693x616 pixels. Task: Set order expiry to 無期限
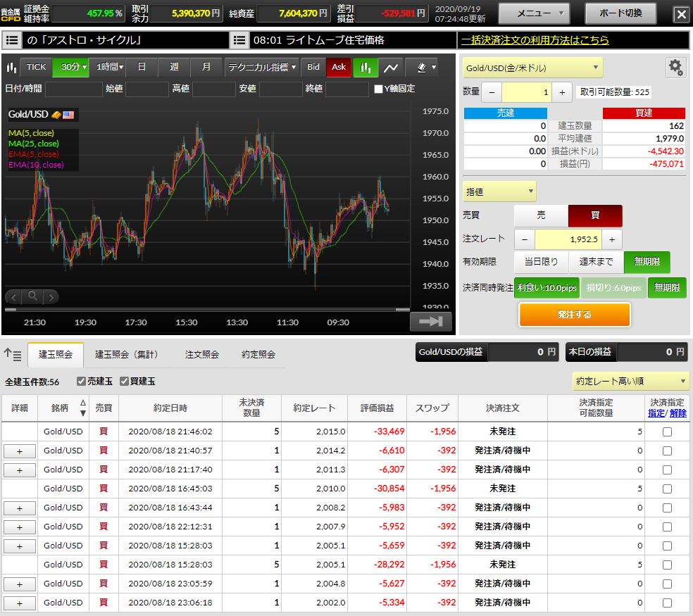coord(647,262)
